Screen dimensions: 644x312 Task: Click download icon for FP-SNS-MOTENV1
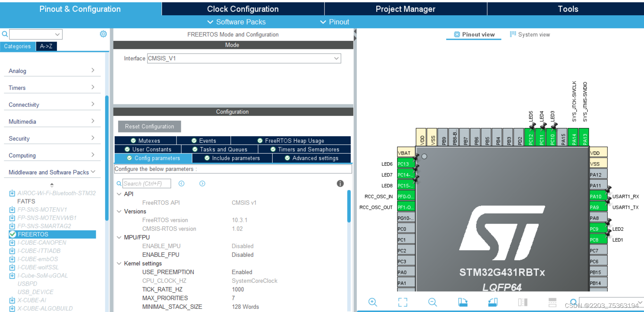(12, 209)
